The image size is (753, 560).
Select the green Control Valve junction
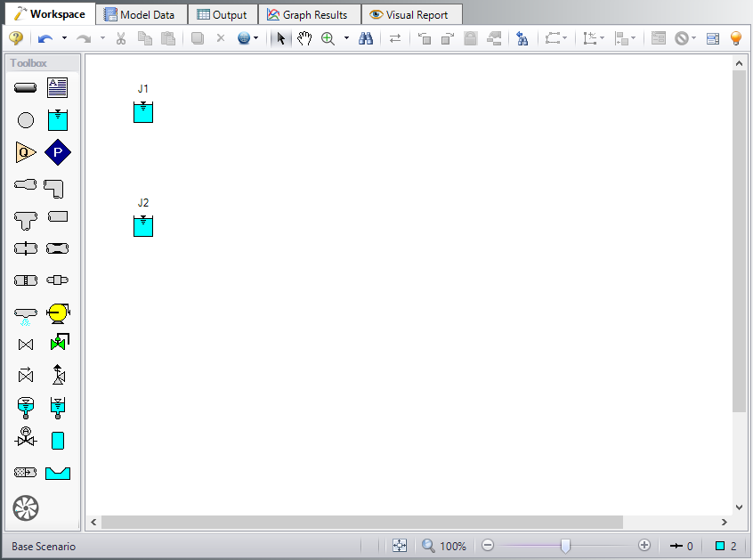(60, 342)
